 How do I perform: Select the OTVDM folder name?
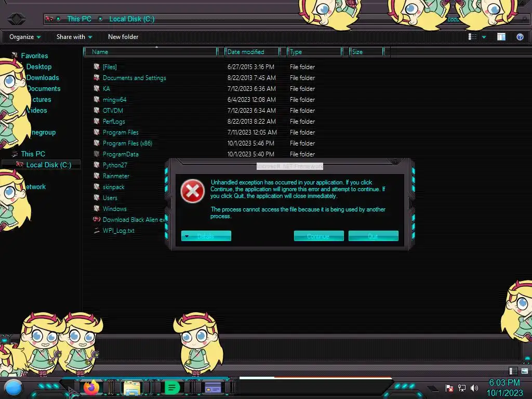(x=113, y=110)
